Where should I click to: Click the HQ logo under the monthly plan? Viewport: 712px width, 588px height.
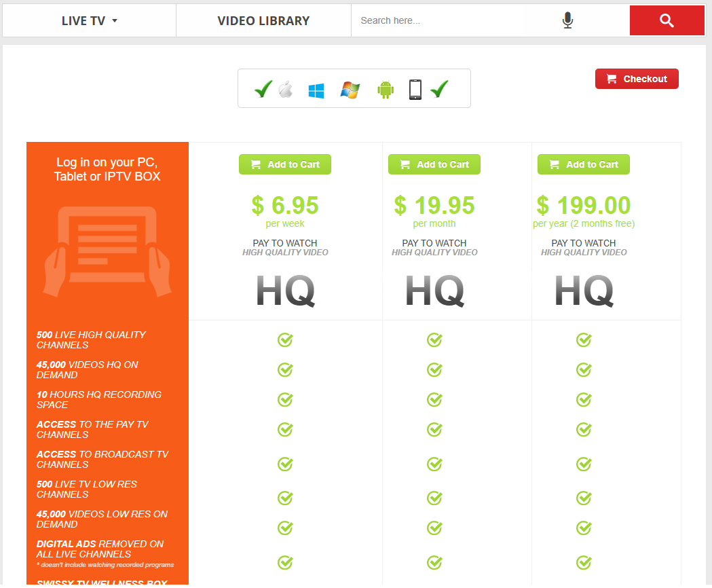[x=434, y=291]
